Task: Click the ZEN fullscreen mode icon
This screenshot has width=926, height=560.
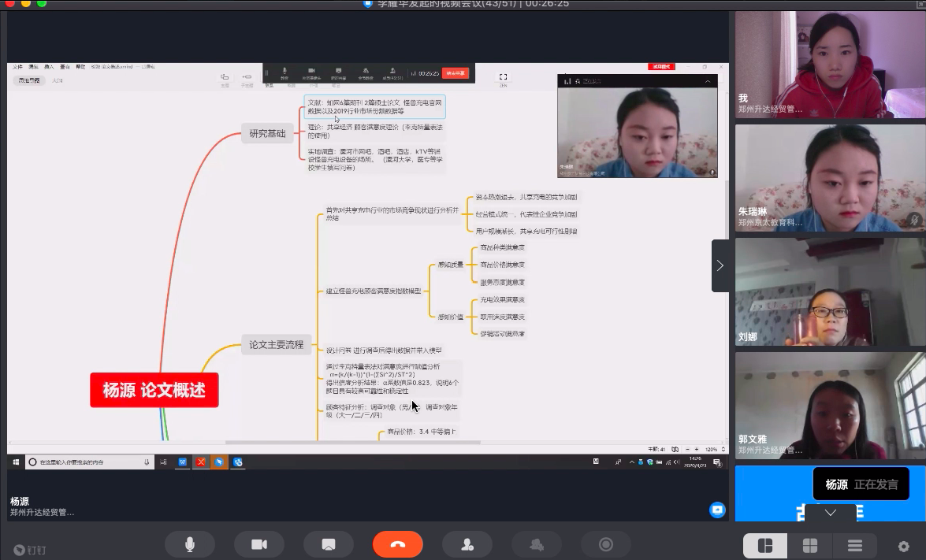Action: coord(503,77)
